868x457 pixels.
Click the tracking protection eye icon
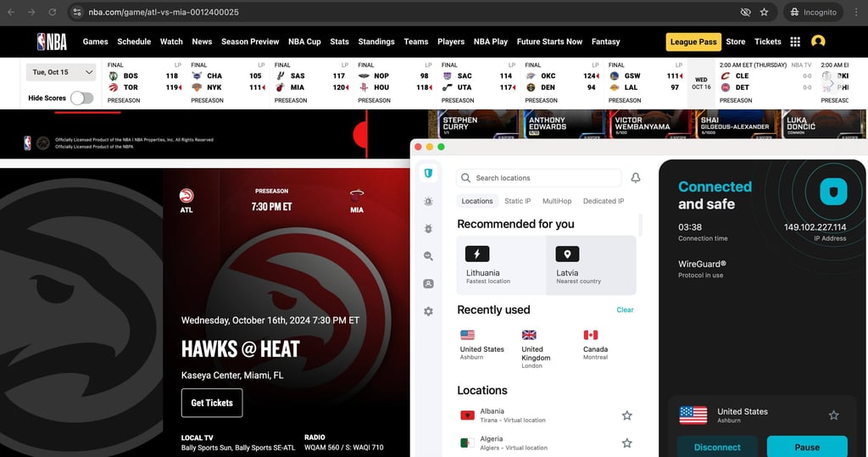point(746,12)
